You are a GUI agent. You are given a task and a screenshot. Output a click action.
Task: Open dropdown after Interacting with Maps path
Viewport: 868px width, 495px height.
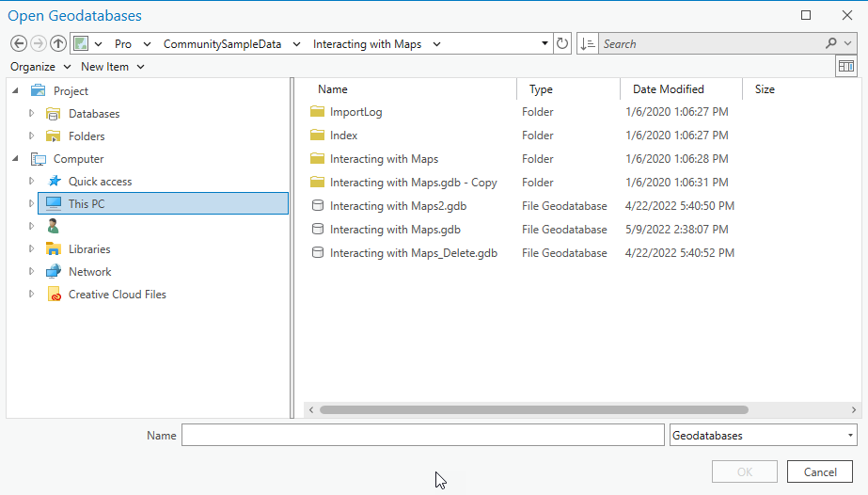click(x=436, y=43)
